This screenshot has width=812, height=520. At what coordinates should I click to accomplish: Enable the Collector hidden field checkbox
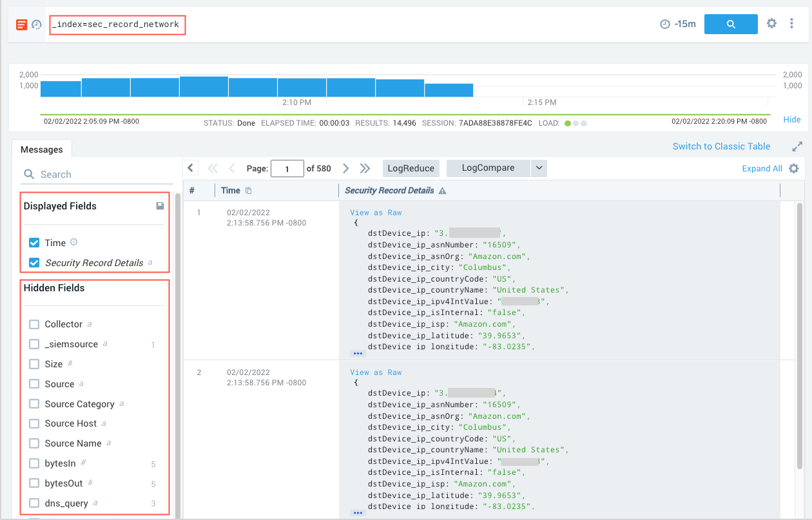pos(35,324)
